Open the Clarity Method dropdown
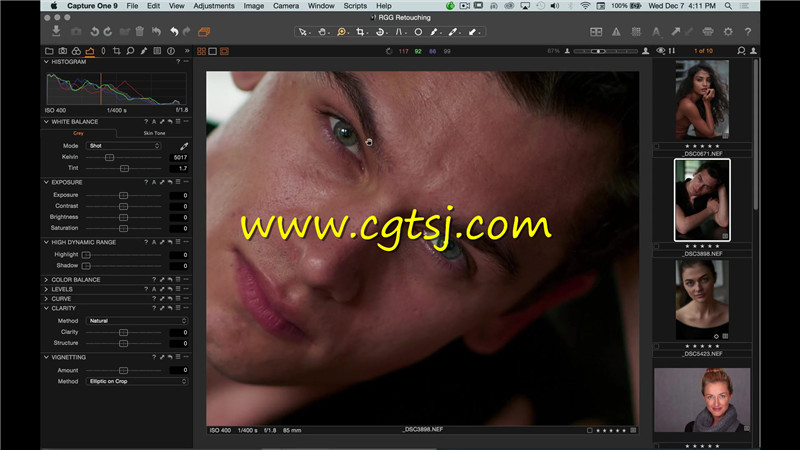The height and width of the screenshot is (450, 800). tap(137, 321)
